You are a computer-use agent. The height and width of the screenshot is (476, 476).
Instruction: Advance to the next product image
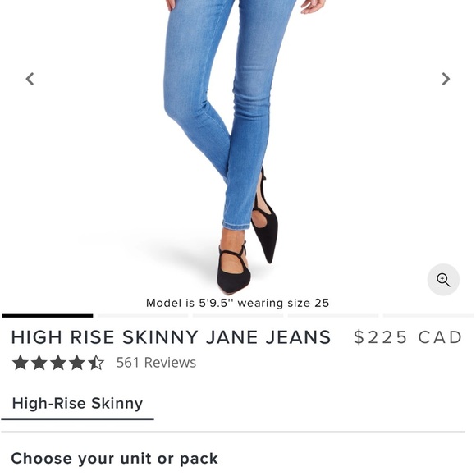(446, 79)
